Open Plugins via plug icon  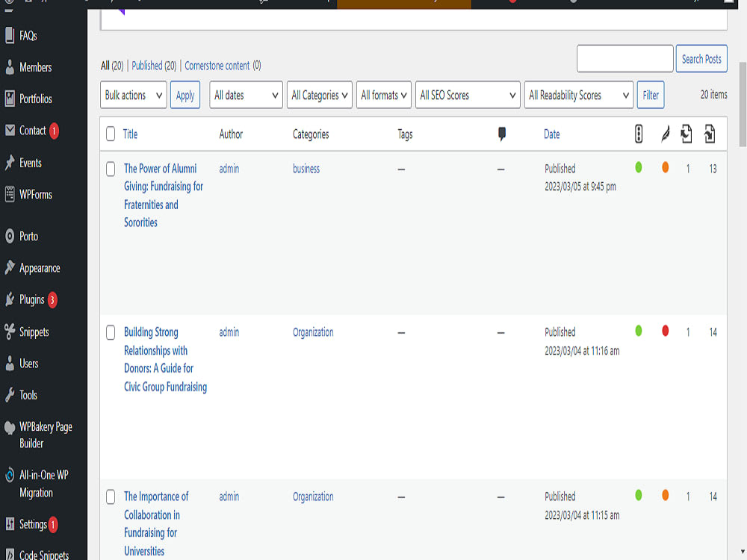tap(10, 299)
